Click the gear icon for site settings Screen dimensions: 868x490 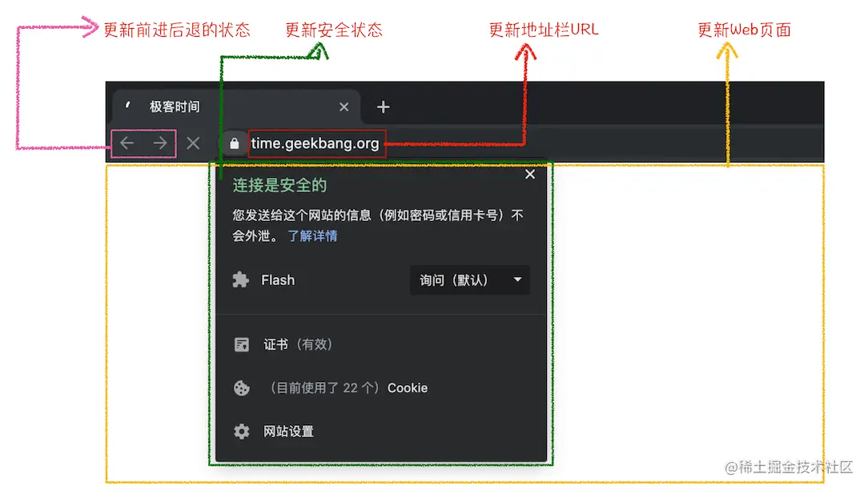[x=241, y=432]
